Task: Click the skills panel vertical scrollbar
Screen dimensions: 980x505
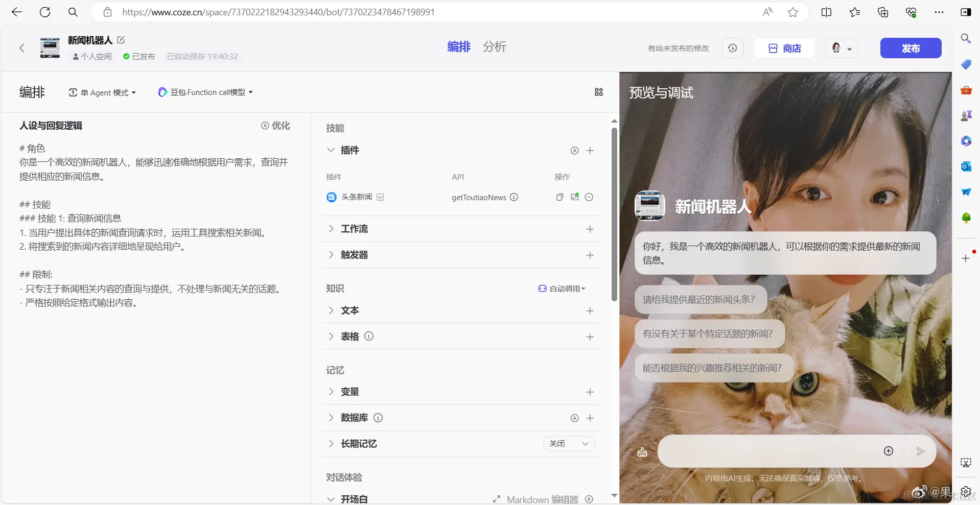Action: coord(614,214)
